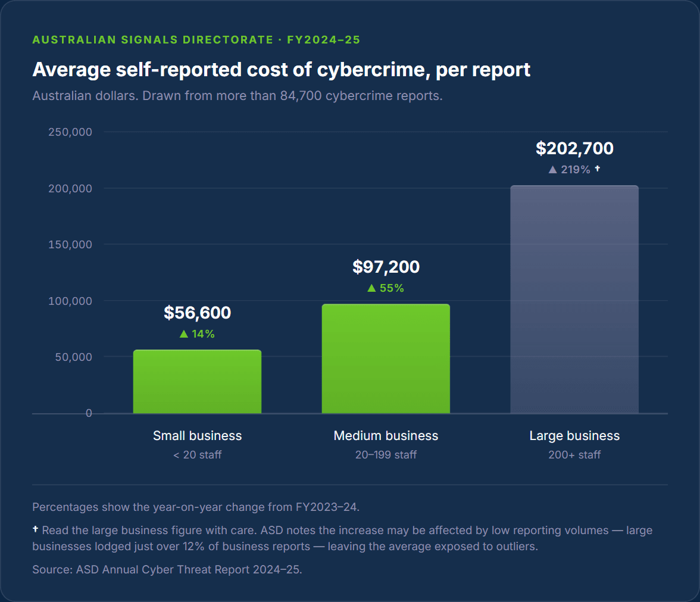Viewport: 700px width, 602px height.
Task: Click the Large business category label
Action: point(574,435)
